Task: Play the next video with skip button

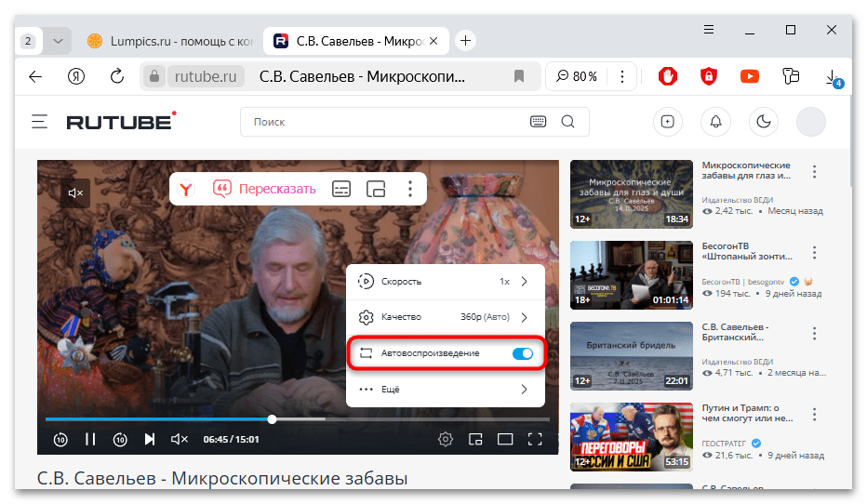Action: pyautogui.click(x=149, y=439)
